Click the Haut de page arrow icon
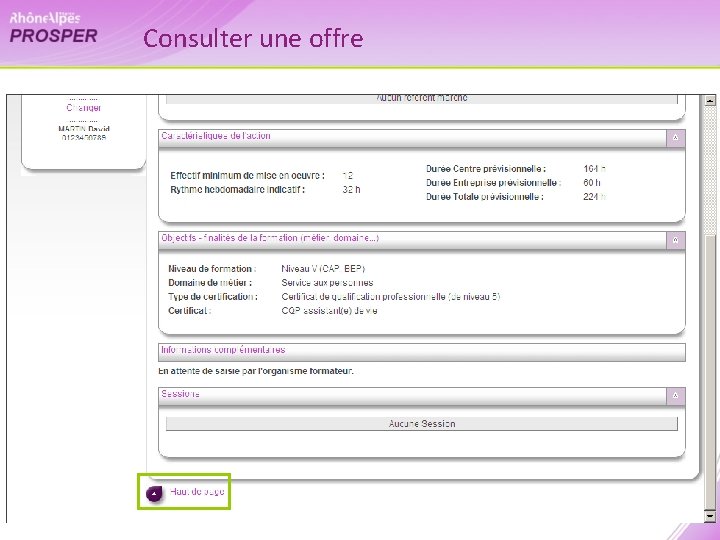 click(154, 493)
